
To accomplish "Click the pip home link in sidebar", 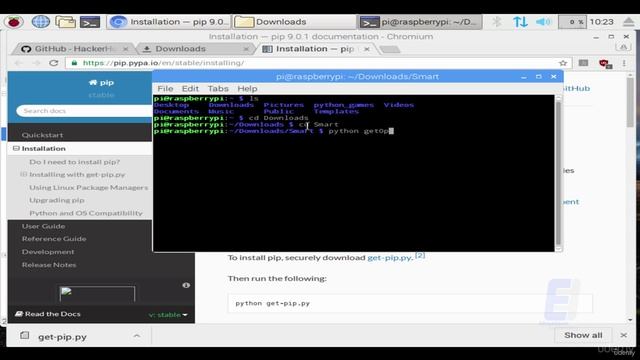I will 101,82.
